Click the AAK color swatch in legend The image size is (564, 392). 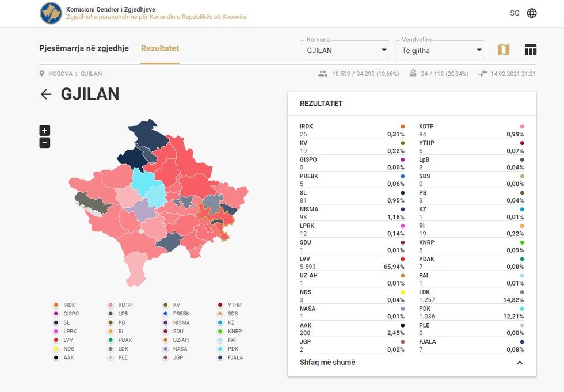[56, 357]
